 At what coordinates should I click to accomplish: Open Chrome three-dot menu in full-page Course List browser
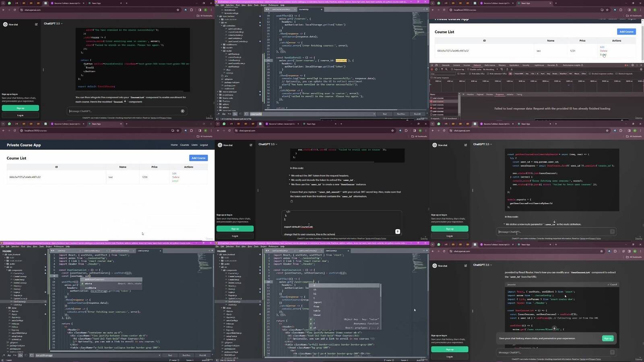tap(211, 130)
